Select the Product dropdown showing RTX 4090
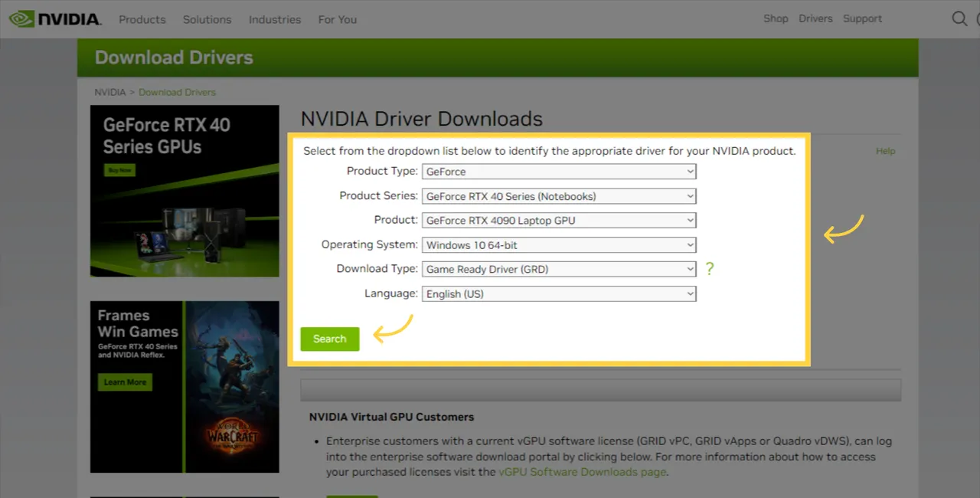980x498 pixels. (x=559, y=220)
